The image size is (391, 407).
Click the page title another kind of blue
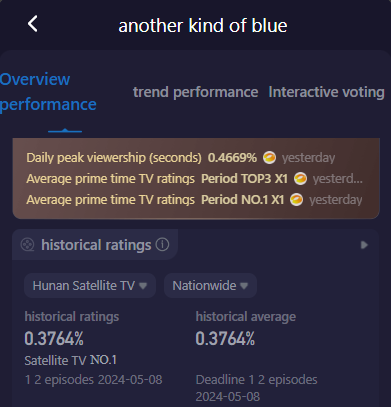click(203, 26)
